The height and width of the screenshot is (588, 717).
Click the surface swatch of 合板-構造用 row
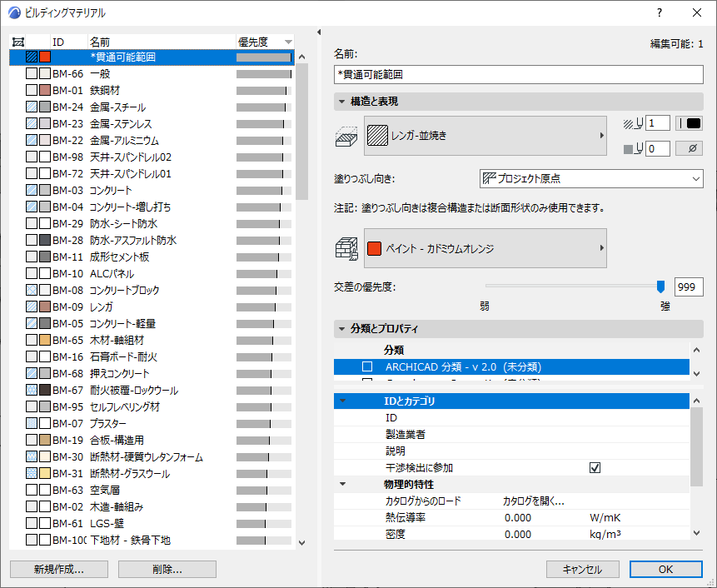pyautogui.click(x=45, y=440)
